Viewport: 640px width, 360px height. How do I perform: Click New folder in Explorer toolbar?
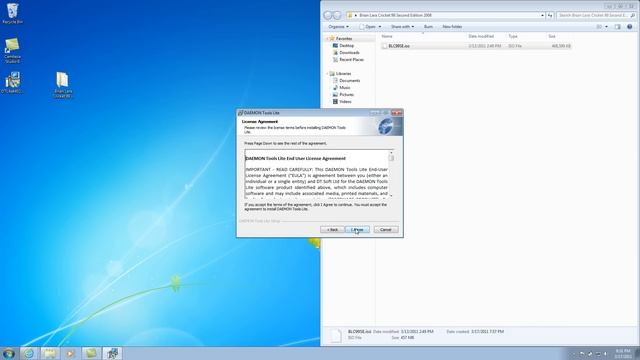coord(452,27)
